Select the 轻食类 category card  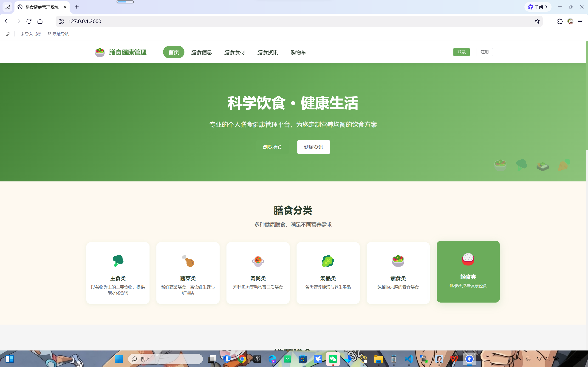click(468, 271)
